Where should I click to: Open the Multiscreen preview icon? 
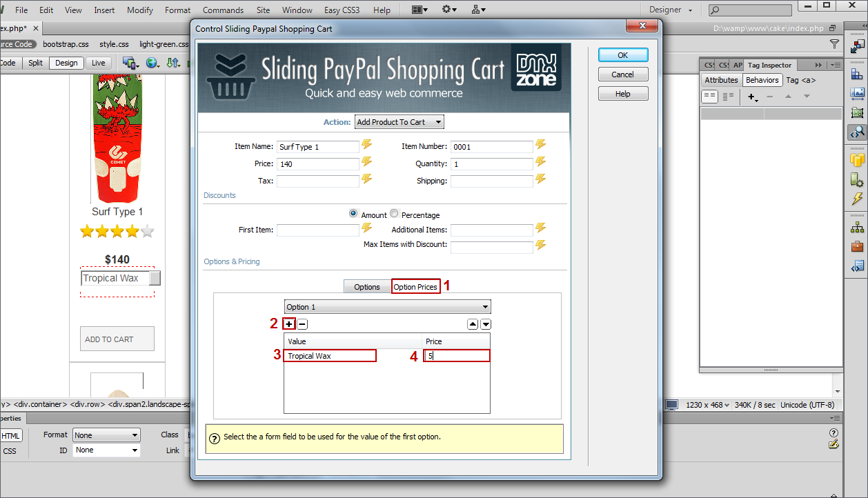(130, 63)
